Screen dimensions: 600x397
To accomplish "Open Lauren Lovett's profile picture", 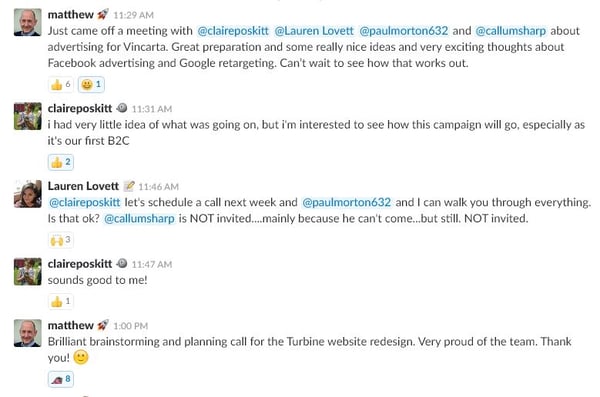I will click(28, 194).
